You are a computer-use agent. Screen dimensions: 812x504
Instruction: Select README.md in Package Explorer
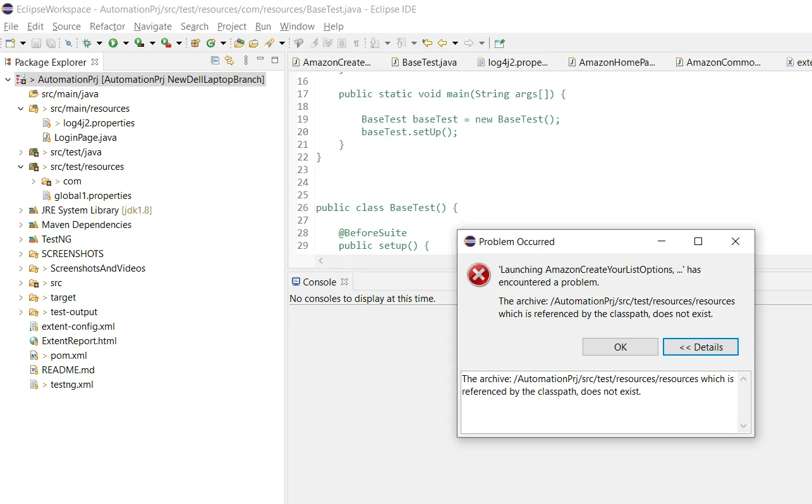68,370
